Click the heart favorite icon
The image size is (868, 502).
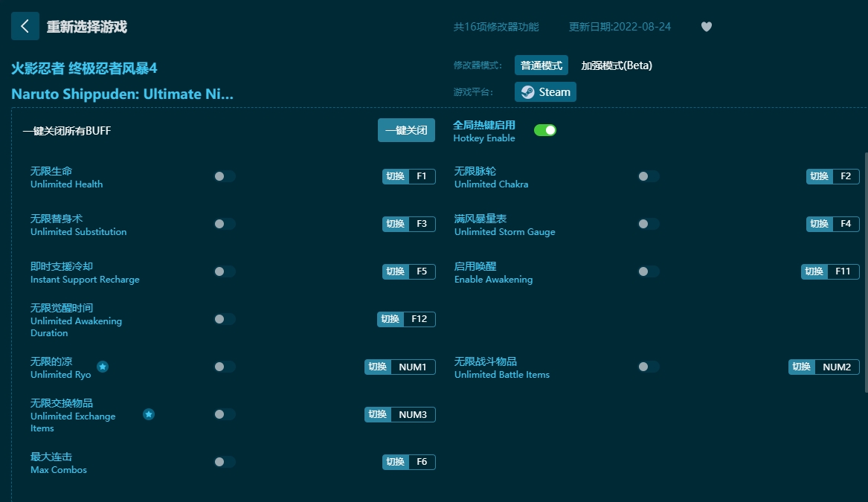707,27
